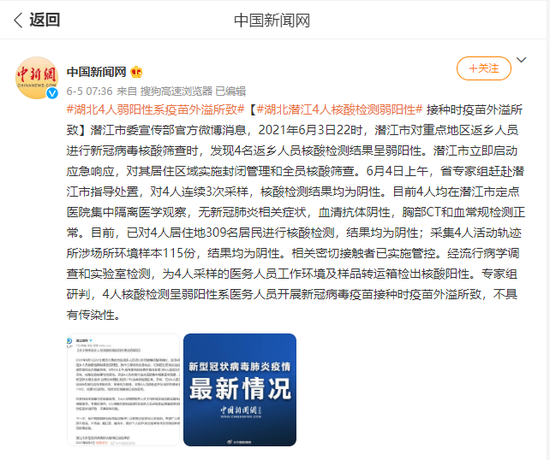Select the post body paragraph text

click(295, 212)
